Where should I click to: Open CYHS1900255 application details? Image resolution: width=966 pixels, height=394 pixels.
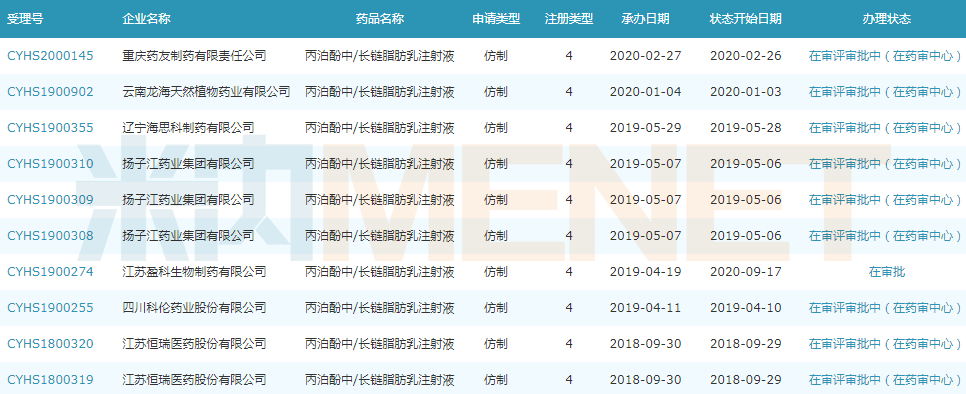click(x=51, y=307)
